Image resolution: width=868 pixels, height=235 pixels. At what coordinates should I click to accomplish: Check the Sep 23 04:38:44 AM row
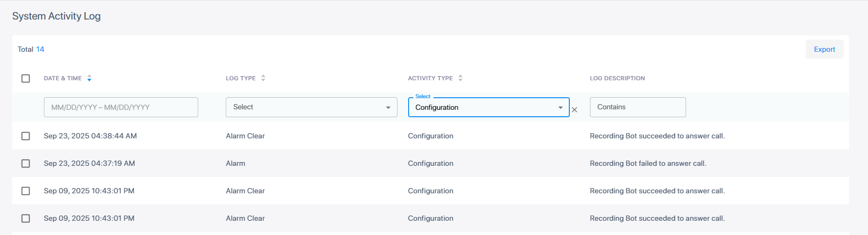click(25, 136)
